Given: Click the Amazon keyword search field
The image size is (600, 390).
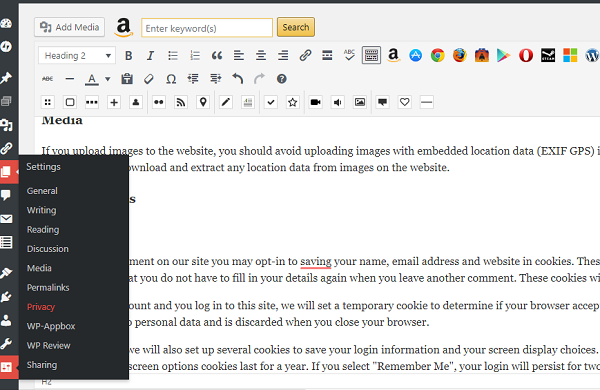Looking at the screenshot, I should [207, 28].
